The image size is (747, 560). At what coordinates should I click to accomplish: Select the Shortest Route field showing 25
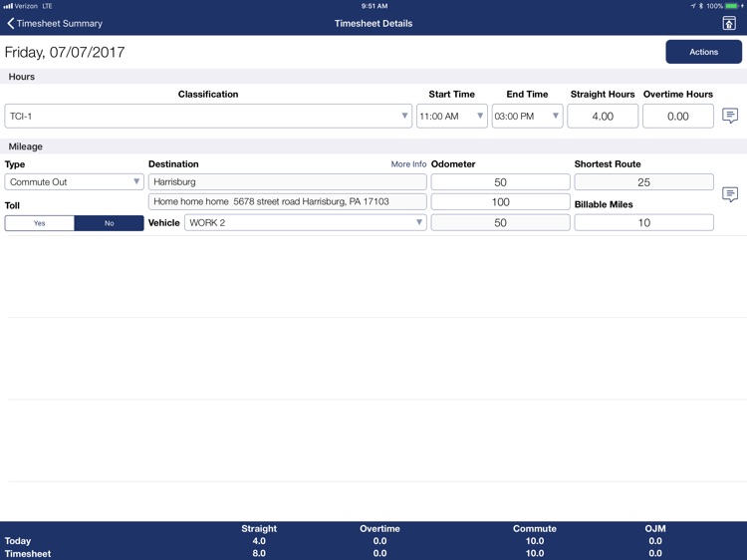tap(643, 182)
